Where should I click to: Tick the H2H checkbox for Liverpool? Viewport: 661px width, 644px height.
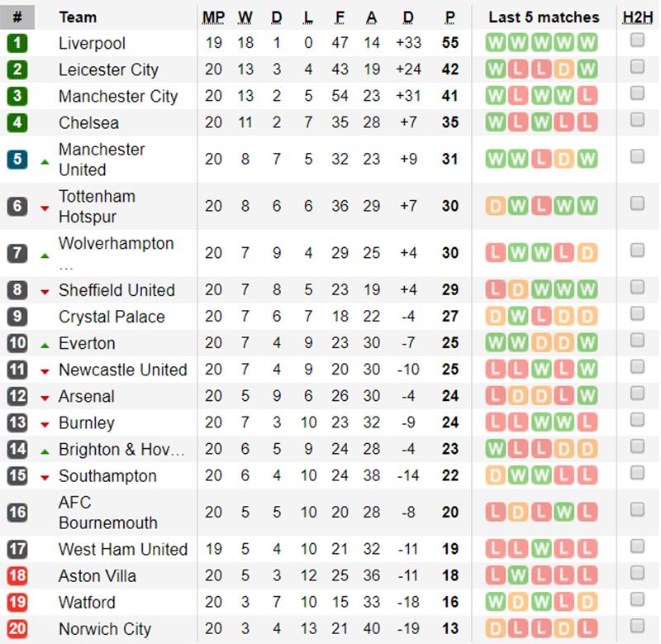[637, 41]
